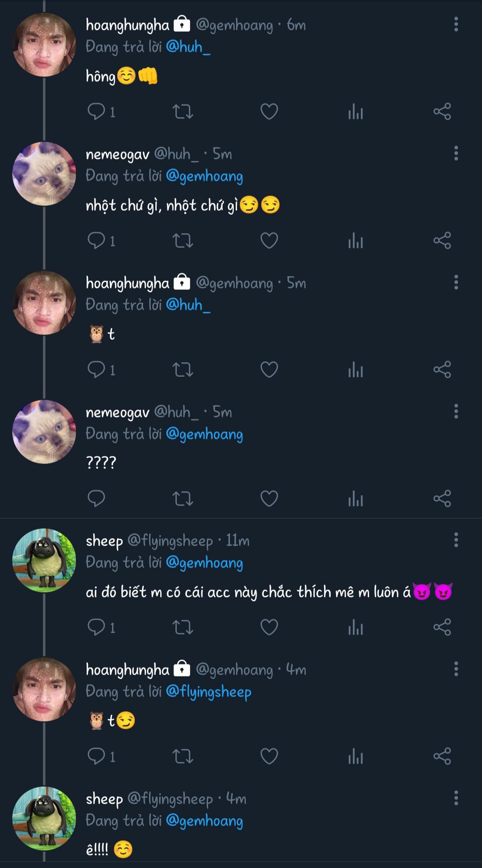The image size is (482, 868).
Task: Like sheep's tweet about "cái acc này"
Action: tap(269, 627)
